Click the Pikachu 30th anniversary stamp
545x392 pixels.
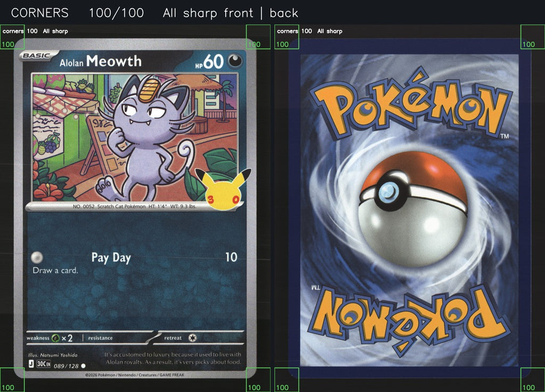point(223,188)
